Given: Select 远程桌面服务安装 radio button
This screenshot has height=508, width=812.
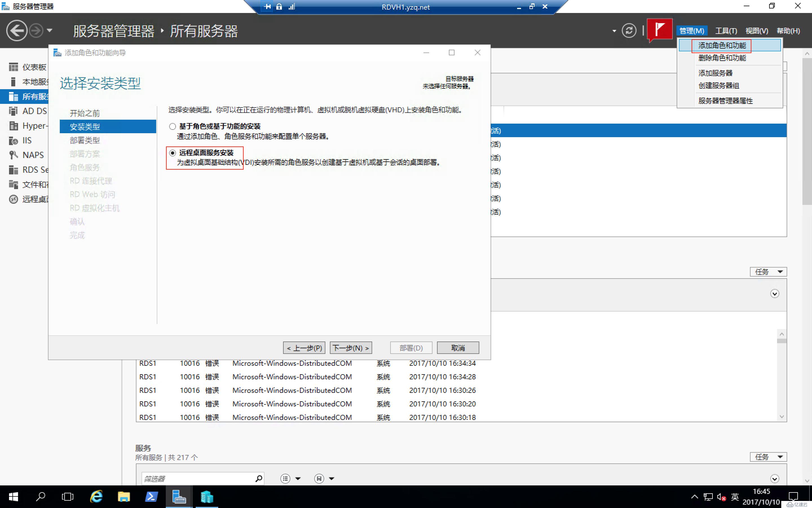Looking at the screenshot, I should 173,153.
